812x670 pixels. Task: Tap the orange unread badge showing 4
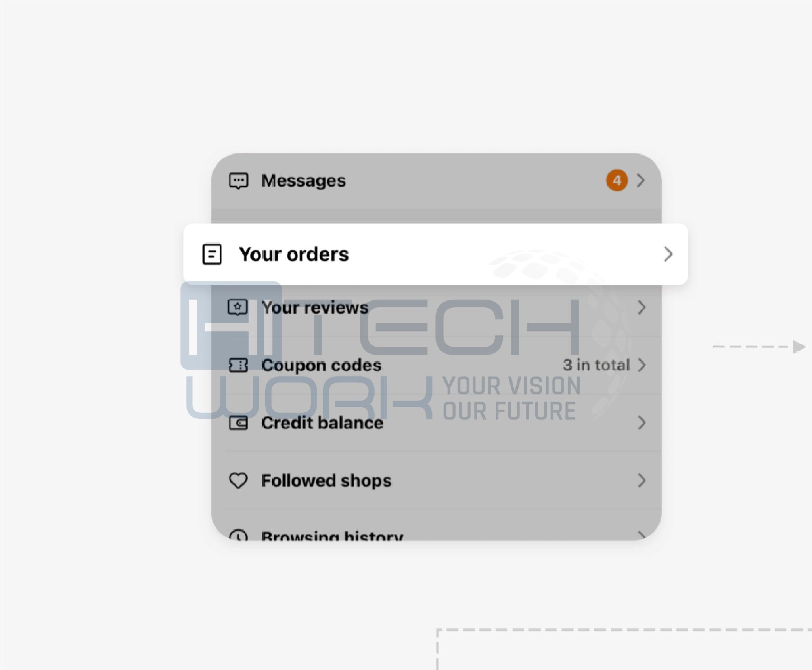pyautogui.click(x=617, y=181)
